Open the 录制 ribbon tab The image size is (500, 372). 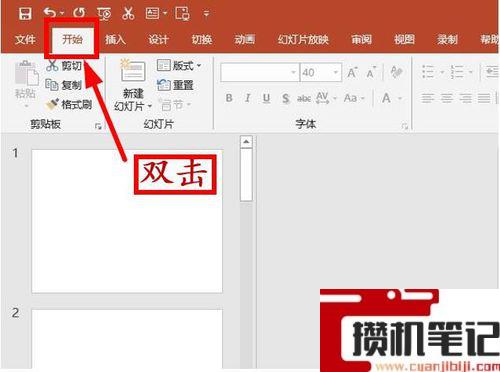[x=448, y=40]
